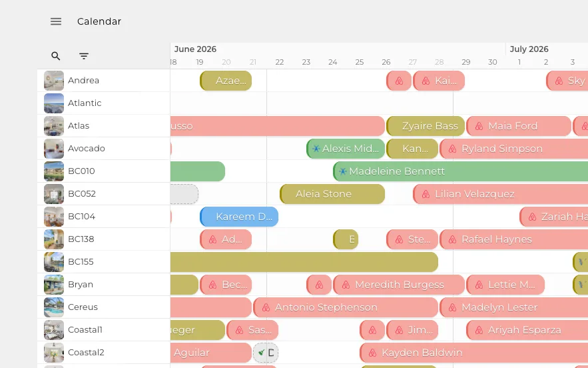Open the Andrea property thumbnail
This screenshot has height=368, width=588.
(54, 81)
